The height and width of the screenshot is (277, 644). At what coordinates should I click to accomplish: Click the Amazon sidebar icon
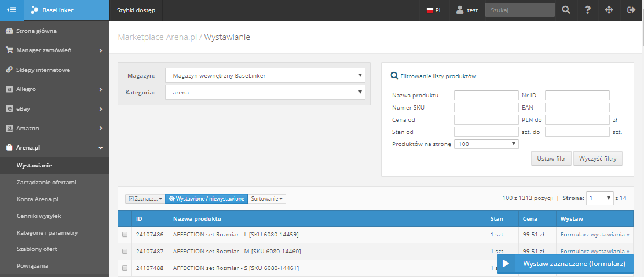(x=9, y=128)
